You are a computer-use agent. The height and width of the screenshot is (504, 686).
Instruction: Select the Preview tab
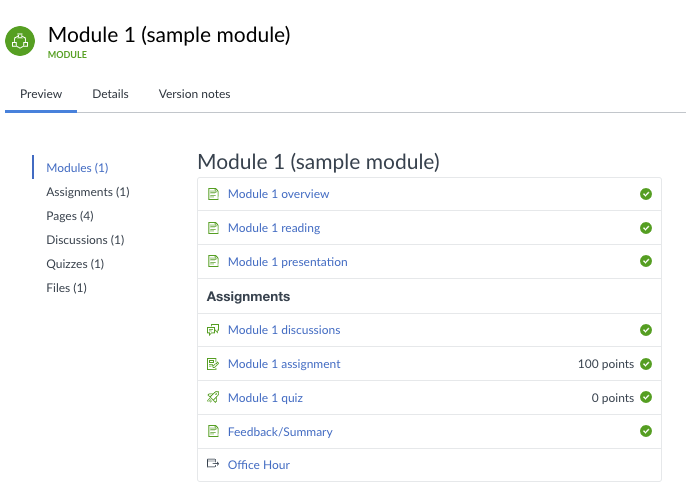click(x=41, y=94)
